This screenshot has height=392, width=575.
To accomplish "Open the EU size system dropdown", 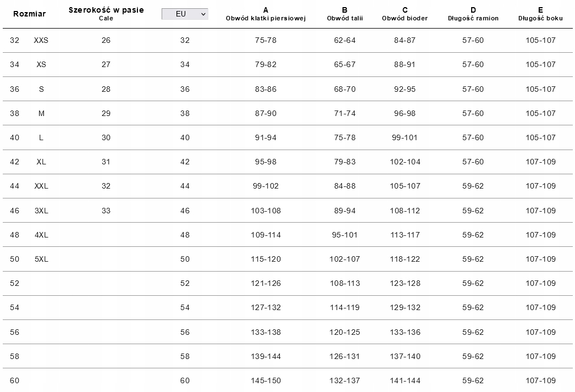I will (x=185, y=14).
